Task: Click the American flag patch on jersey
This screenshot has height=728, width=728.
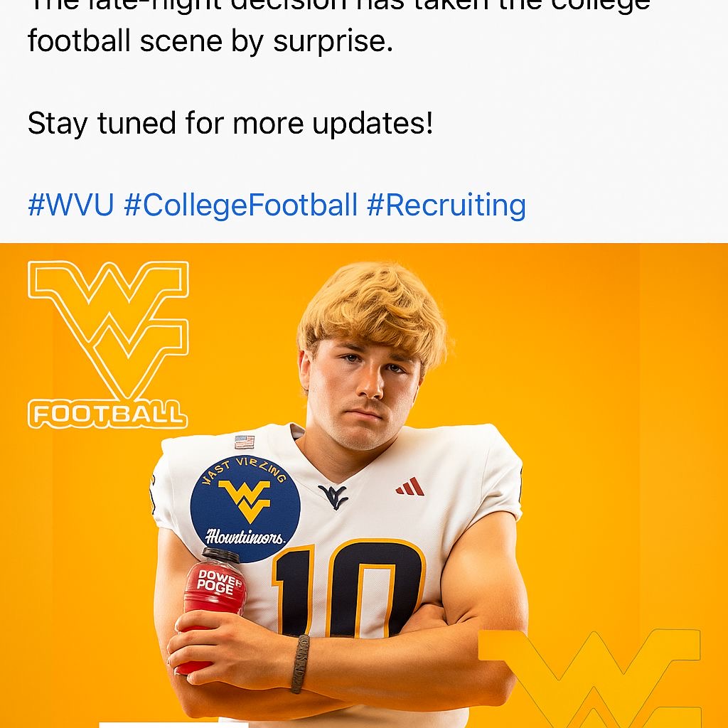Action: pyautogui.click(x=244, y=441)
